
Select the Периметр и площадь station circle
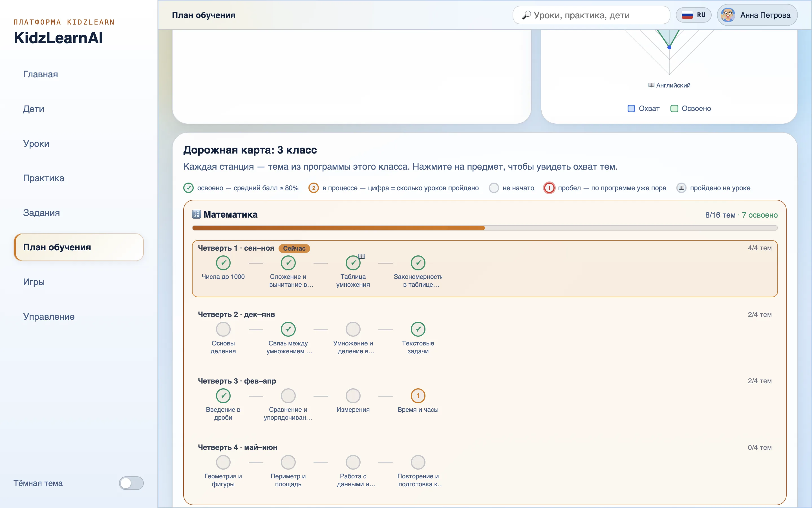pyautogui.click(x=288, y=462)
